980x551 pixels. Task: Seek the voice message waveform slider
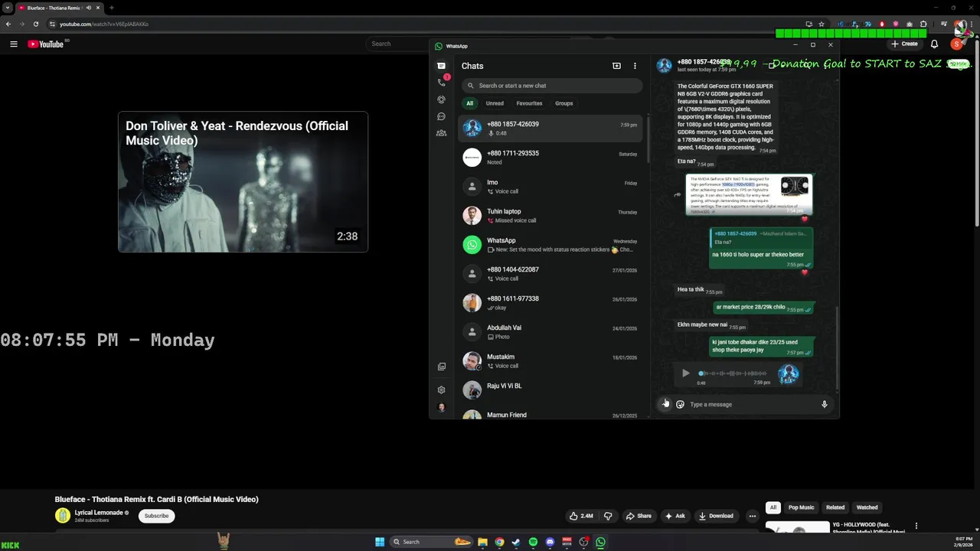tap(733, 373)
